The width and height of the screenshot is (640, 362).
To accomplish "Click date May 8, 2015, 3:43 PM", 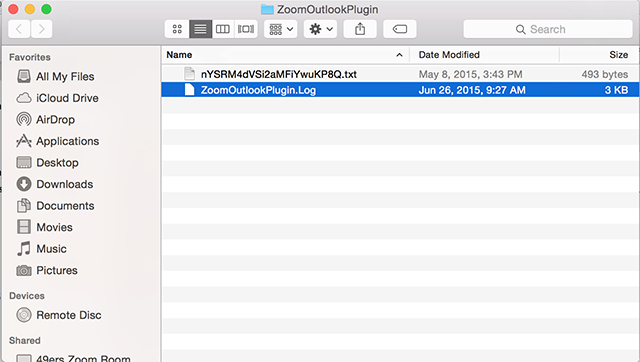I will pyautogui.click(x=470, y=74).
